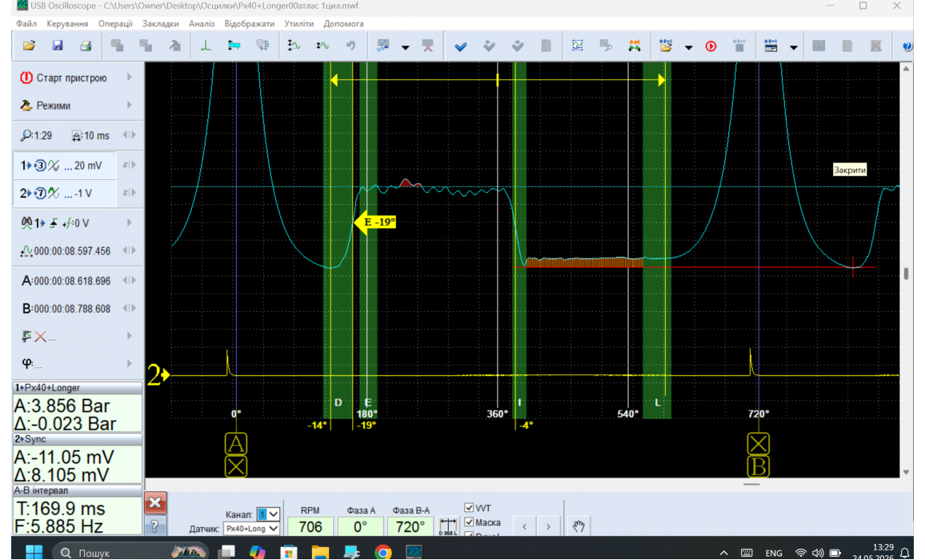Open the Керування menu
Viewport: 925px width, 560px height.
click(x=67, y=24)
